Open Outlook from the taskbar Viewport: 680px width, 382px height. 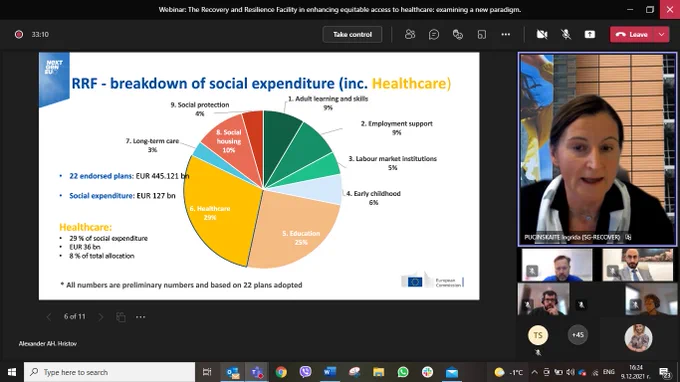(232, 372)
